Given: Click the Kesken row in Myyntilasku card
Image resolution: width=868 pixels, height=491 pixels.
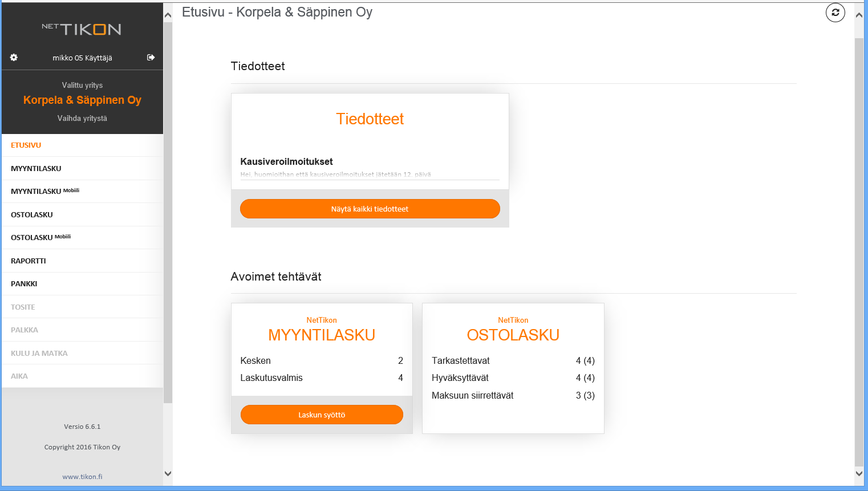Looking at the screenshot, I should click(x=322, y=360).
